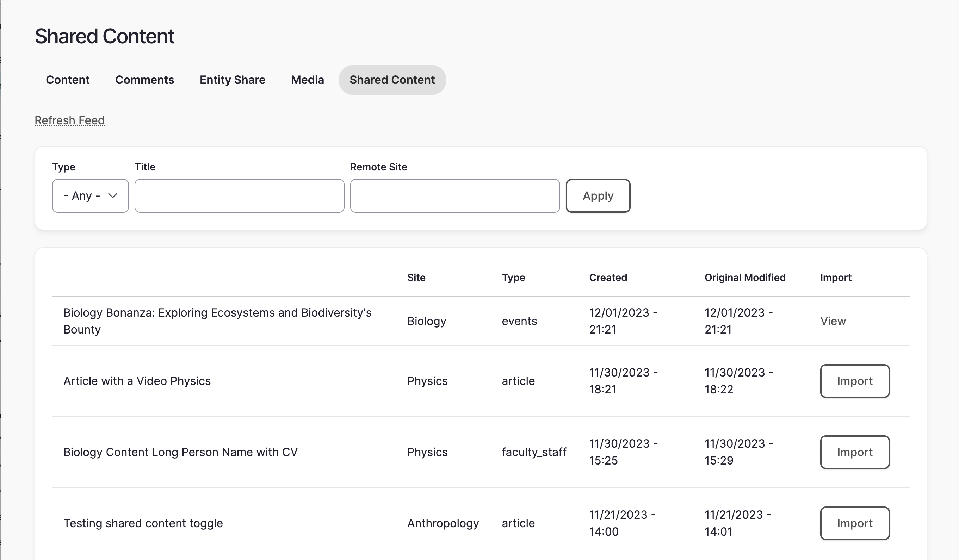Viewport: 959px width, 560px height.
Task: Select the Shared Content tab
Action: pyautogui.click(x=392, y=80)
